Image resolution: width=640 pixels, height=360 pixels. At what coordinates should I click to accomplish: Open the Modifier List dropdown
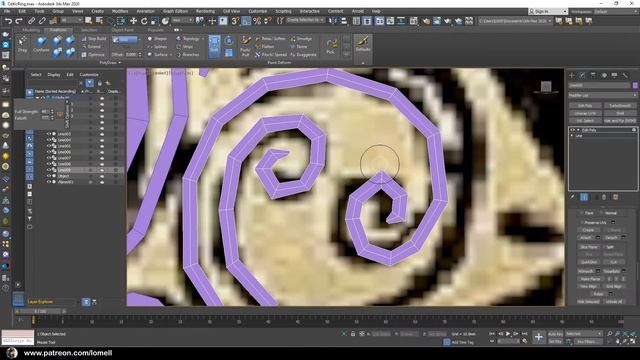point(602,95)
